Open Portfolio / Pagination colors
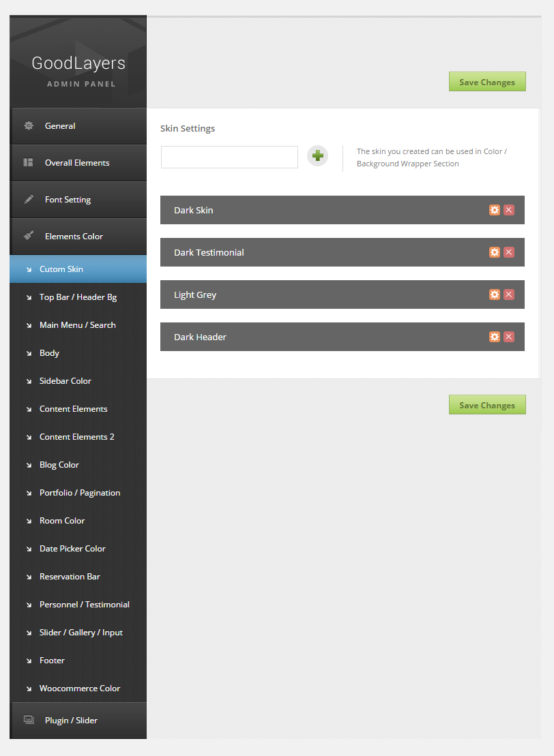Screen dimensions: 554x756 coord(78,493)
